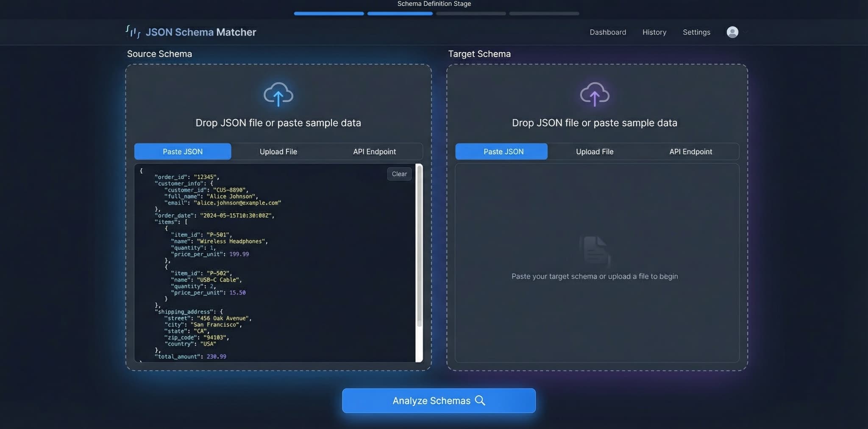Switch to Upload File tab in Source Schema
The height and width of the screenshot is (429, 868).
[x=278, y=152]
